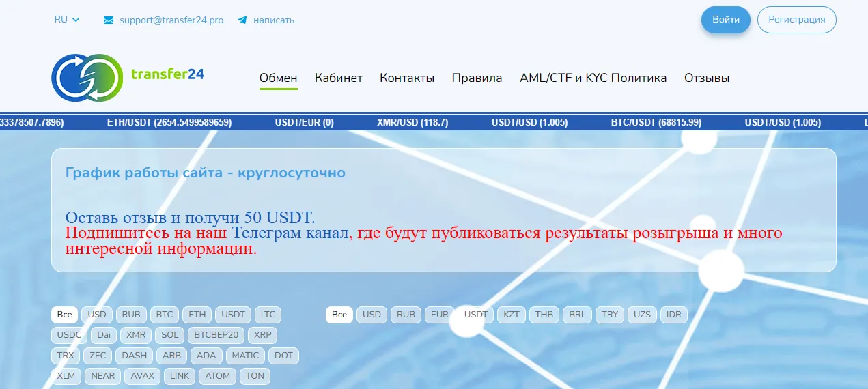This screenshot has height=389, width=868.
Task: Select AVAX filter tag
Action: tap(143, 376)
